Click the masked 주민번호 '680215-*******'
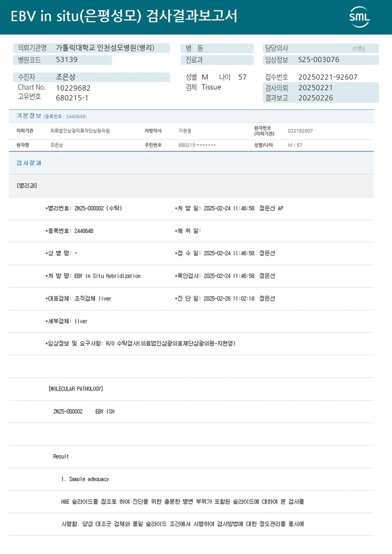This screenshot has width=392, height=554. (197, 145)
